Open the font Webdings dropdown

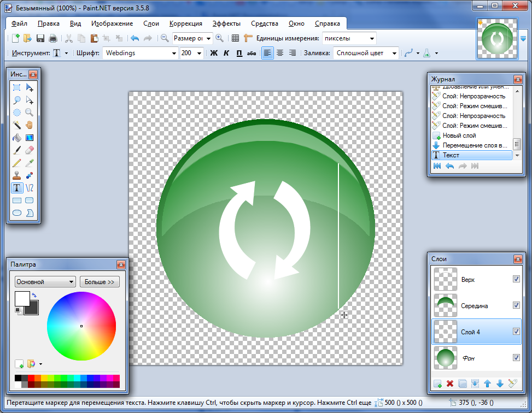(x=174, y=53)
